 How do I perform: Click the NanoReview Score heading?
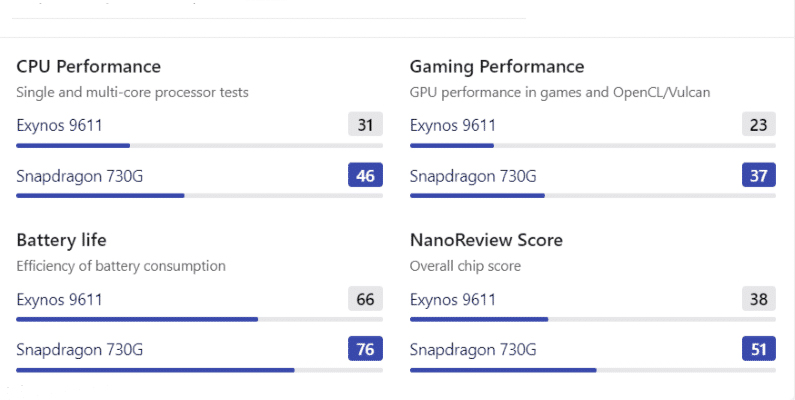[x=486, y=240]
